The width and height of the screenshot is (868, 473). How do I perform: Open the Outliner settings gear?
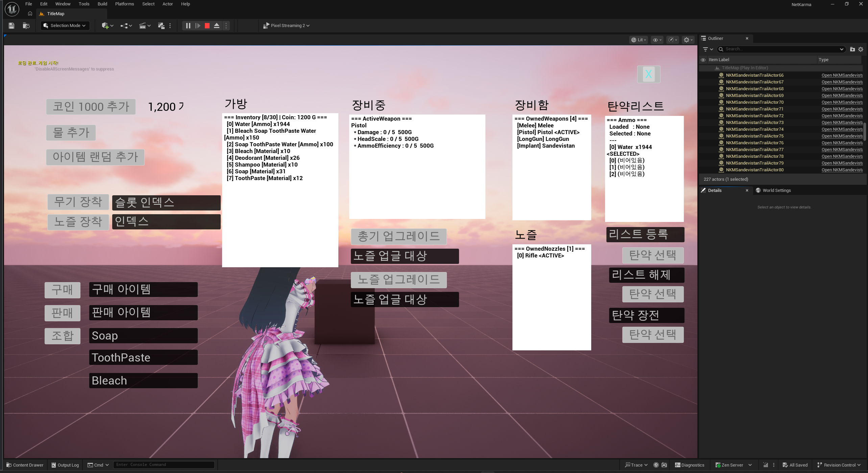861,49
